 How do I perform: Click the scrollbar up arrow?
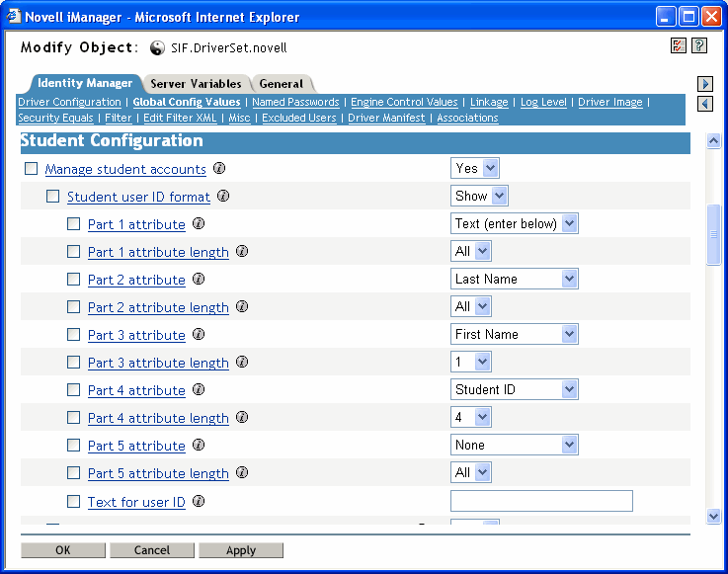(713, 140)
